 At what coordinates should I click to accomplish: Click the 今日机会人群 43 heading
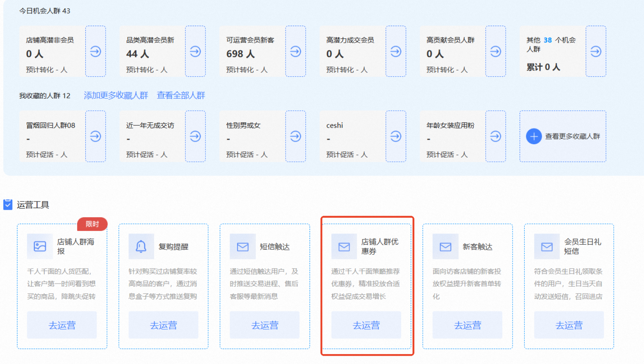45,11
